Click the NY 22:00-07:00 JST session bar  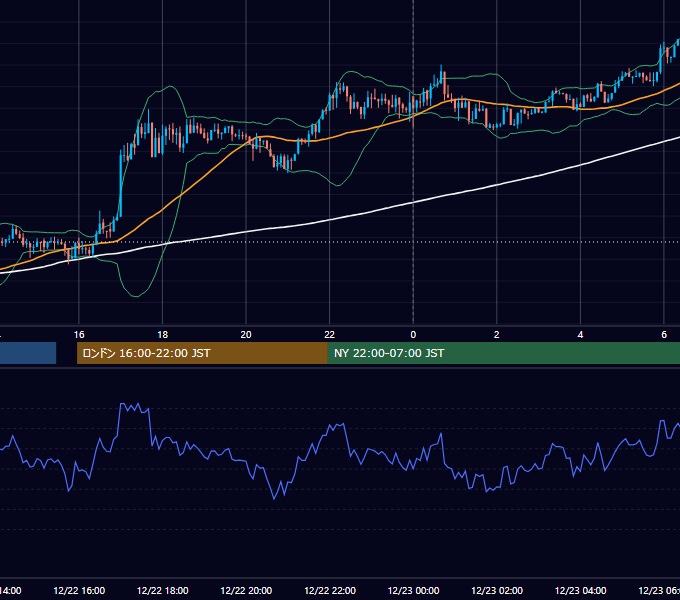[503, 353]
